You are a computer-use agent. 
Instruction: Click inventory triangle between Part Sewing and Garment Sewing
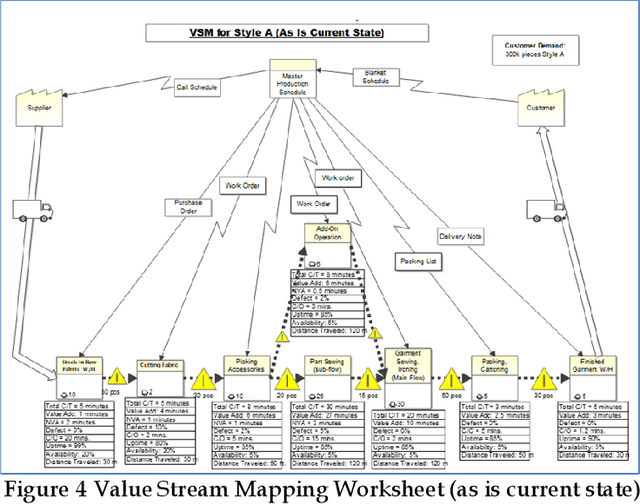click(363, 380)
